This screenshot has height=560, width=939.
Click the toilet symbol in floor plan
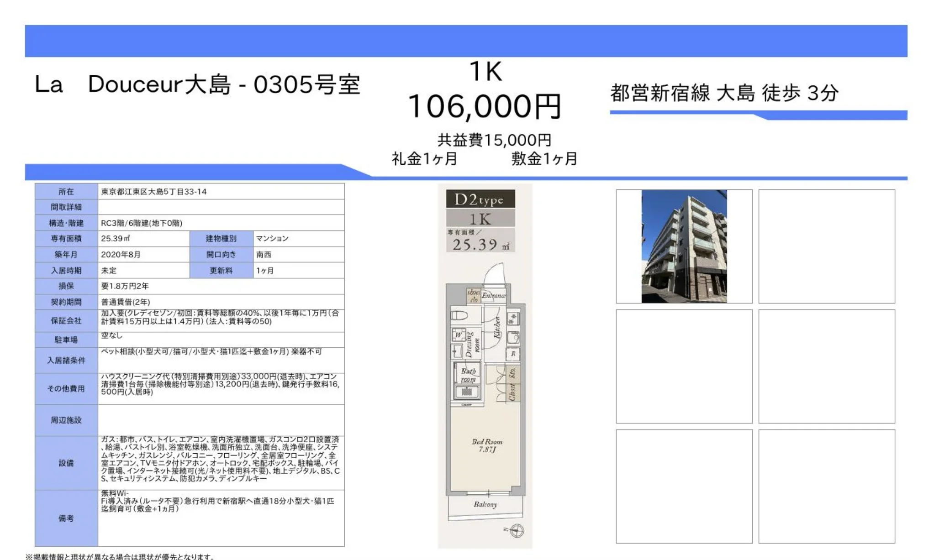click(459, 315)
